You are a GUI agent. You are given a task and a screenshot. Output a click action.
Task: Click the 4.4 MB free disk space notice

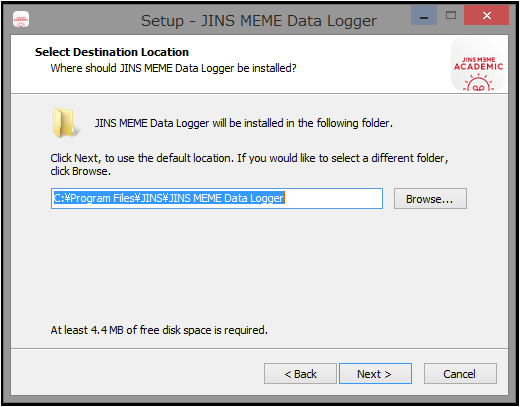pyautogui.click(x=159, y=330)
